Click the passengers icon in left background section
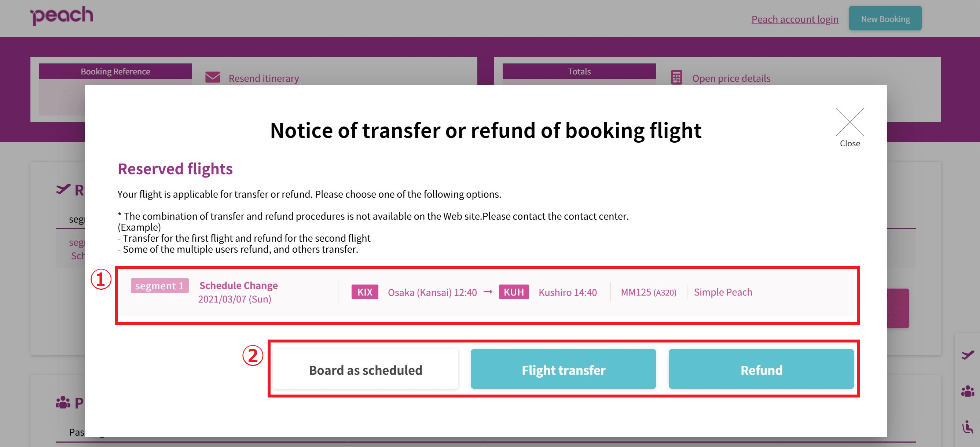The height and width of the screenshot is (447, 980). pos(63,402)
